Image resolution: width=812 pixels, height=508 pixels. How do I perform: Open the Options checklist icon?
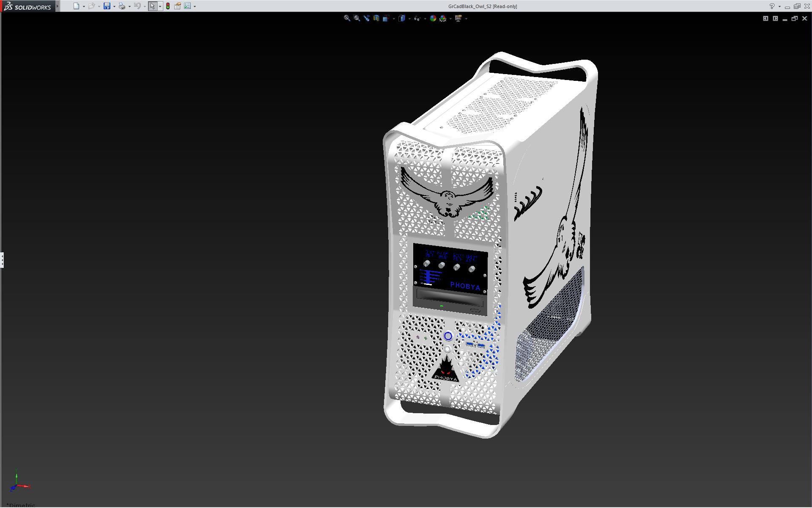coord(187,6)
